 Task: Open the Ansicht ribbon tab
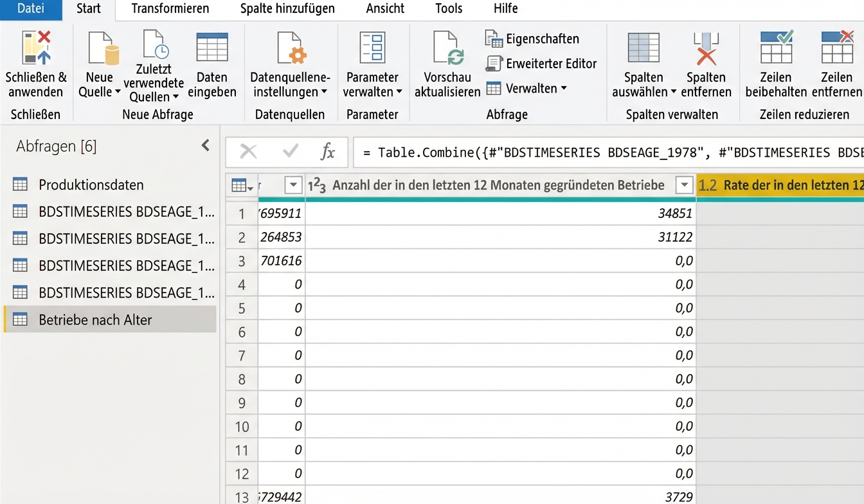tap(384, 8)
